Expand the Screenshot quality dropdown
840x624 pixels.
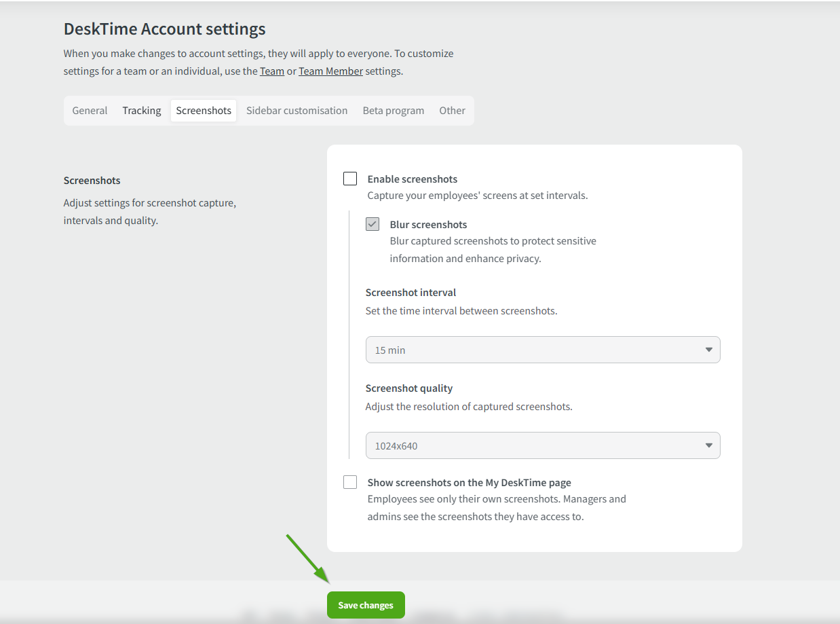pyautogui.click(x=542, y=445)
